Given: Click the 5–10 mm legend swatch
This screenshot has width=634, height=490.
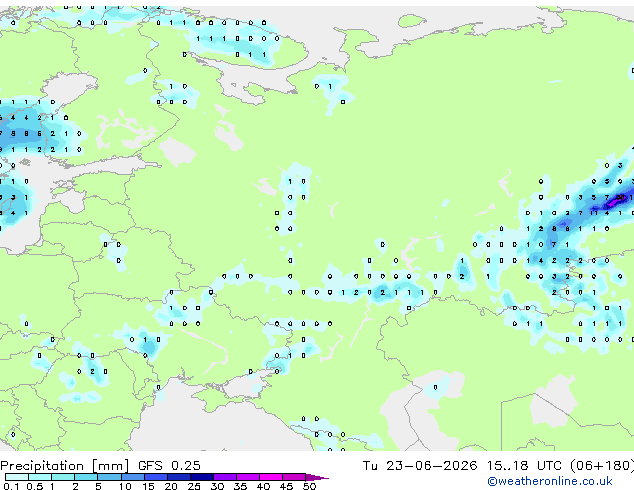Looking at the screenshot, I should coord(109,477).
